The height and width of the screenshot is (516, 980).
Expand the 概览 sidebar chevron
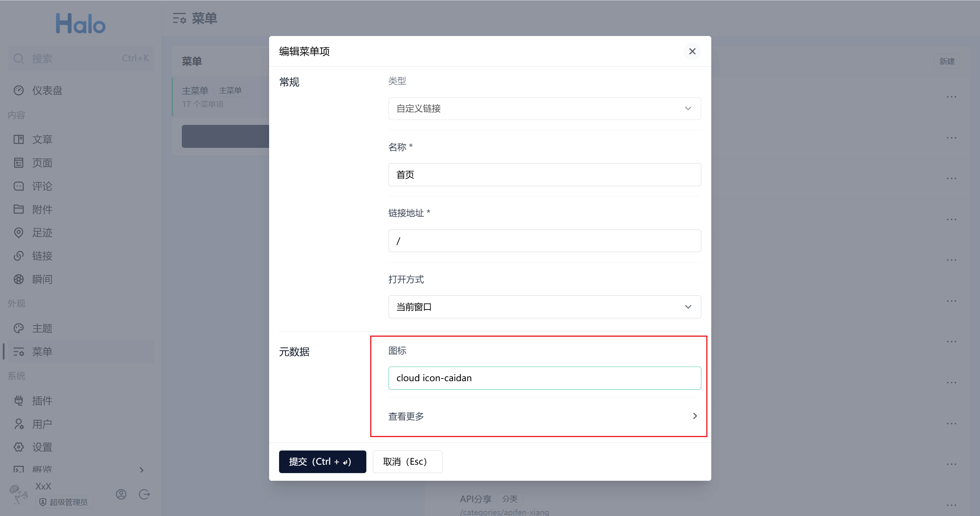coord(142,470)
